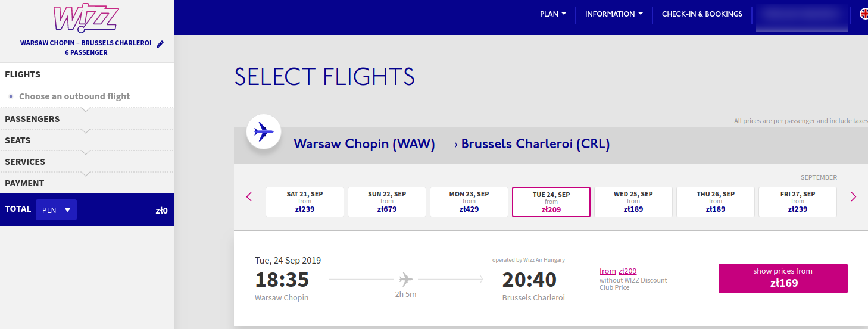Image resolution: width=868 pixels, height=329 pixels.
Task: Show later dates with right arrow
Action: click(x=853, y=196)
